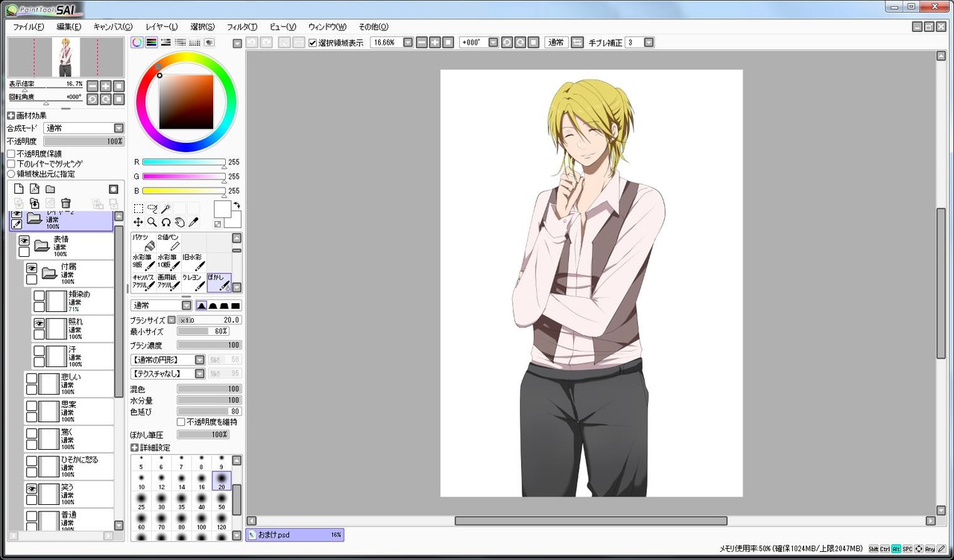Hide the 表情 folder layer
Viewport: 954px width, 560px height.
click(x=24, y=241)
